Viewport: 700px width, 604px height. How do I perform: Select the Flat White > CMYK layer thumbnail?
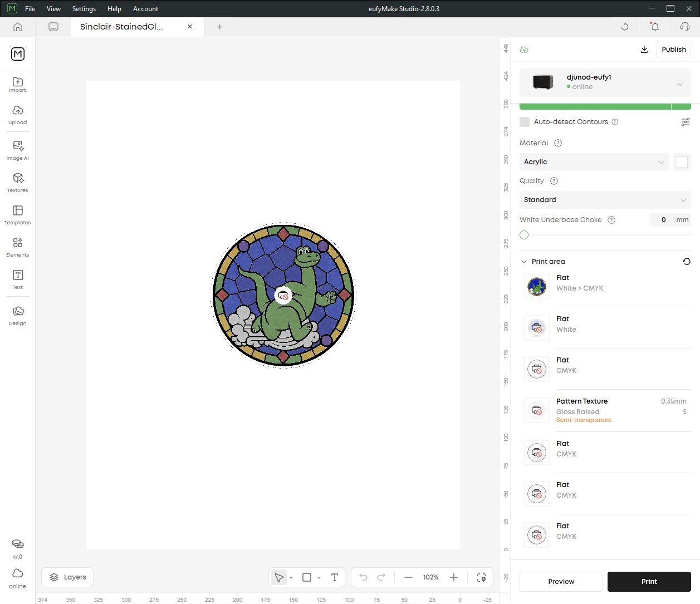tap(537, 287)
